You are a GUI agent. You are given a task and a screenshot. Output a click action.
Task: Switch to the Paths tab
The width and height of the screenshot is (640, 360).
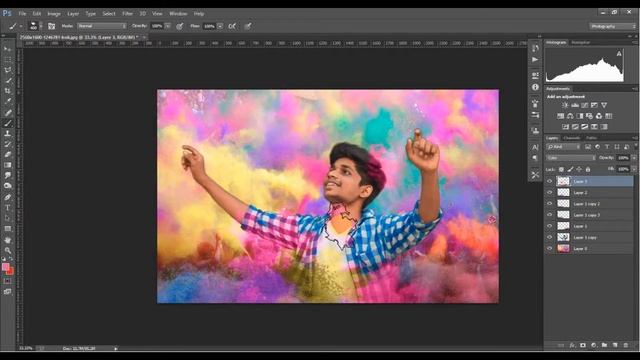(591, 138)
